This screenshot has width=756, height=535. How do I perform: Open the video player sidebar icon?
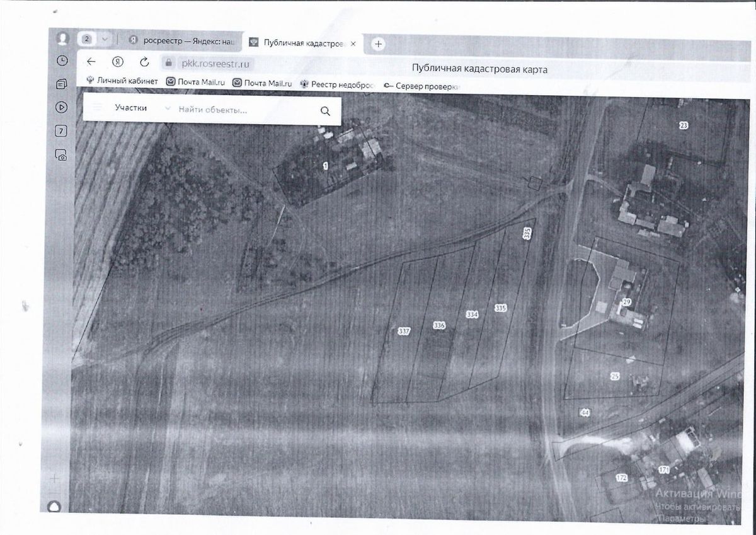pos(62,107)
